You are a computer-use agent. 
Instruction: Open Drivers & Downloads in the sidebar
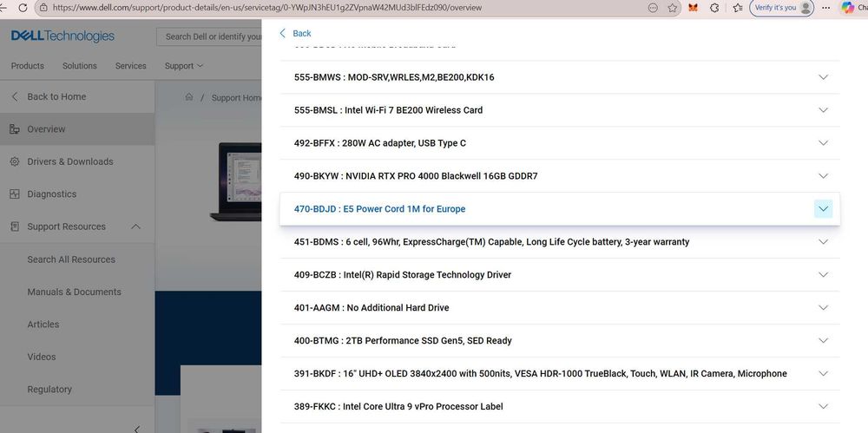(x=77, y=161)
